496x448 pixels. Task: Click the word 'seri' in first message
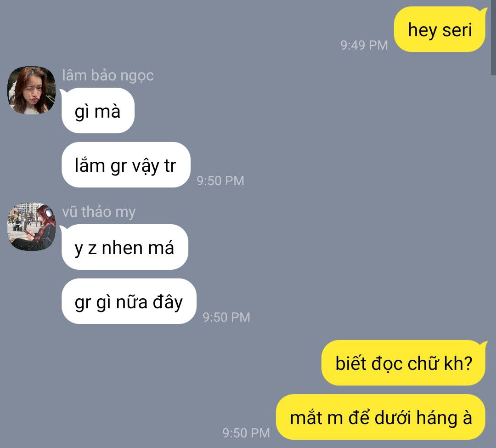(x=457, y=30)
